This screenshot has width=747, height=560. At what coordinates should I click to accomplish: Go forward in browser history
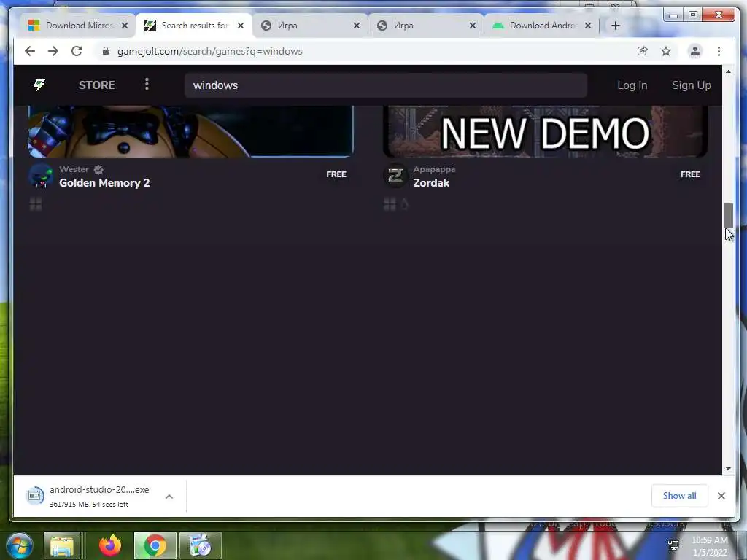(x=53, y=52)
